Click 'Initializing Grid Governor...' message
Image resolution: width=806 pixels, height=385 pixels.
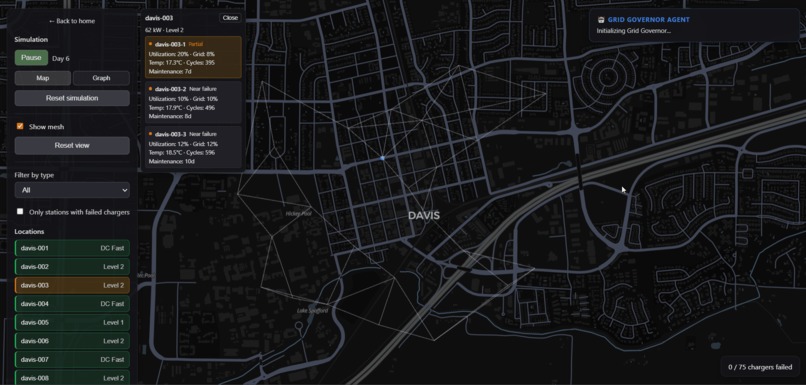[634, 31]
